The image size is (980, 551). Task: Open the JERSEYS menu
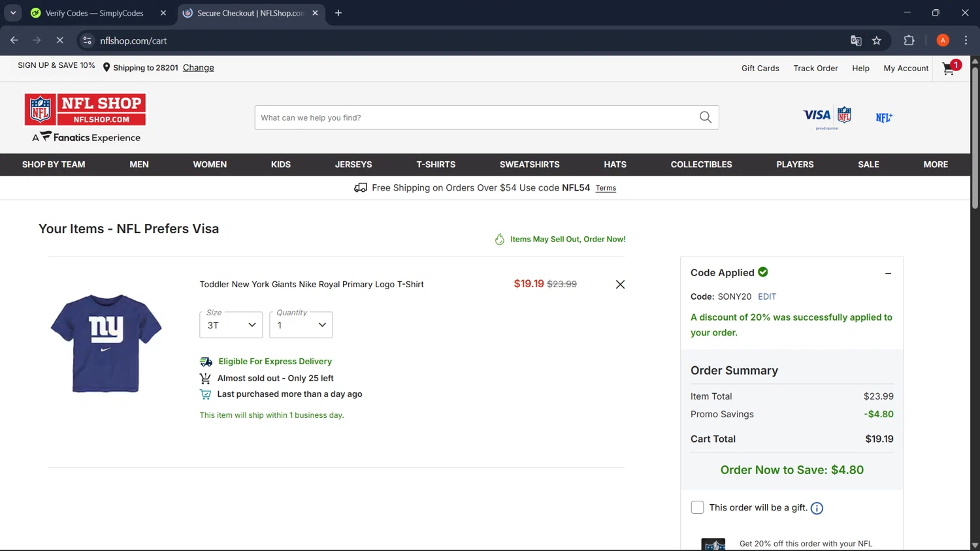(x=353, y=165)
